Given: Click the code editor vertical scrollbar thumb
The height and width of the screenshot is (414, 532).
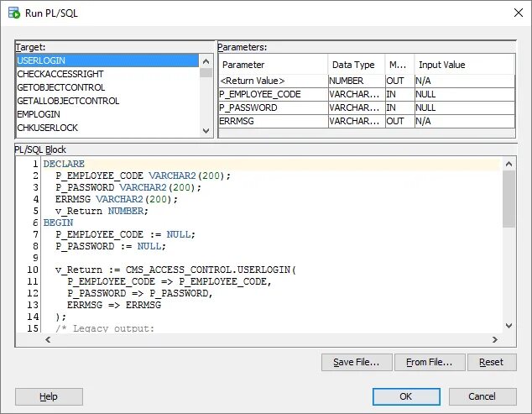Looking at the screenshot, I should click(509, 199).
